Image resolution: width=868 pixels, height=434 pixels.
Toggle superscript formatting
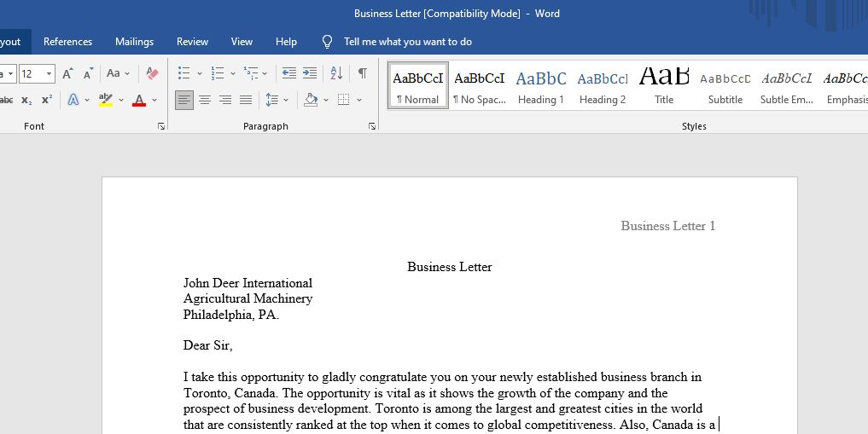pos(46,100)
